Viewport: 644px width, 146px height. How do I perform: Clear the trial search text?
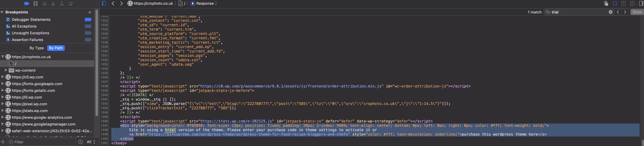[610, 12]
